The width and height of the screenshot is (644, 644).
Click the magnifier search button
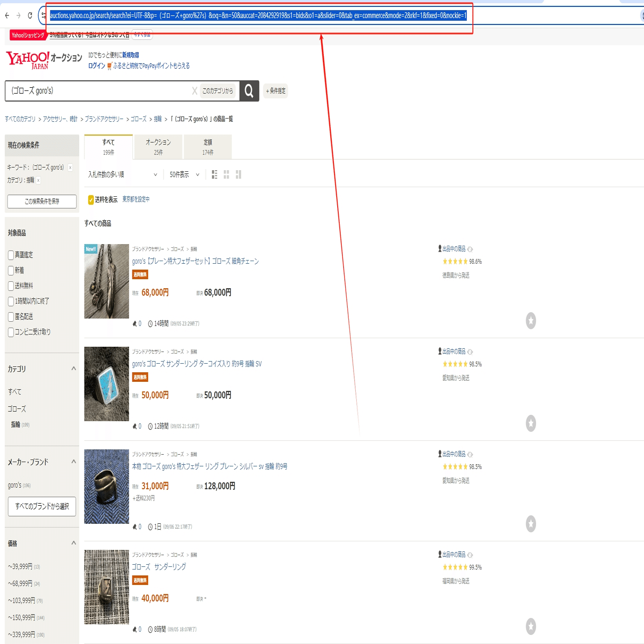(249, 91)
